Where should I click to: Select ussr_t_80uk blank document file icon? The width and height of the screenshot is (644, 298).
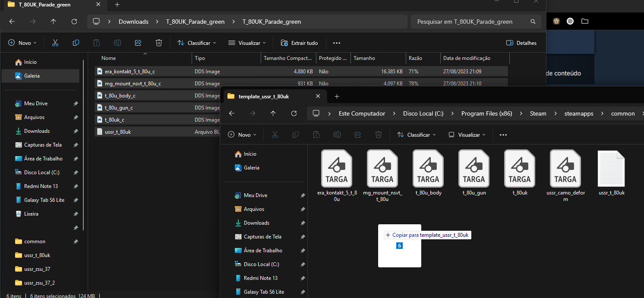pos(611,169)
